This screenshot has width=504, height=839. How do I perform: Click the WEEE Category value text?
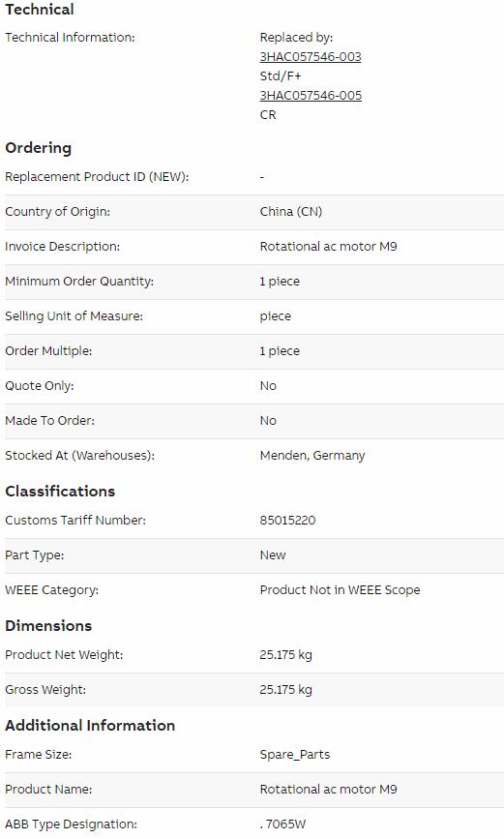(x=340, y=589)
